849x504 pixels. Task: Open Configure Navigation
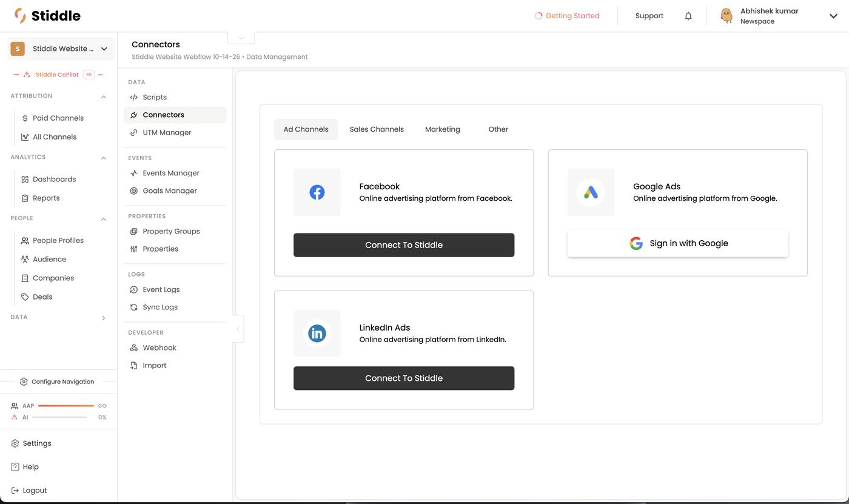[x=57, y=381]
